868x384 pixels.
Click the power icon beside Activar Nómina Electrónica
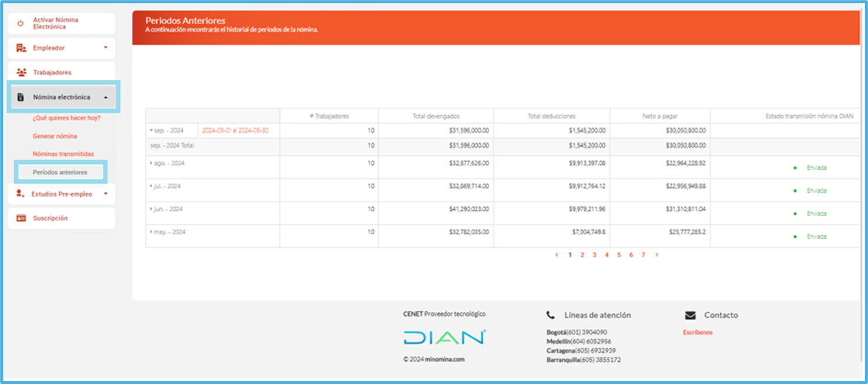click(21, 23)
